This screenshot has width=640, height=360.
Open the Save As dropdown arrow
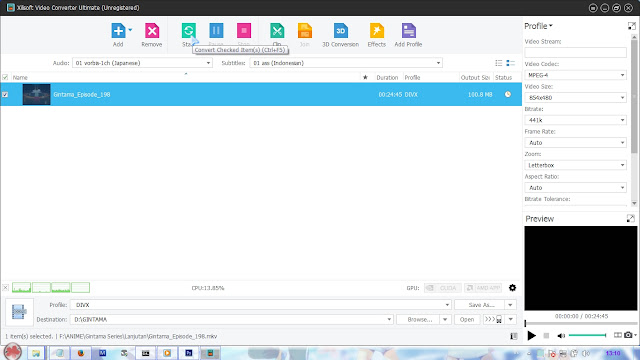point(510,305)
